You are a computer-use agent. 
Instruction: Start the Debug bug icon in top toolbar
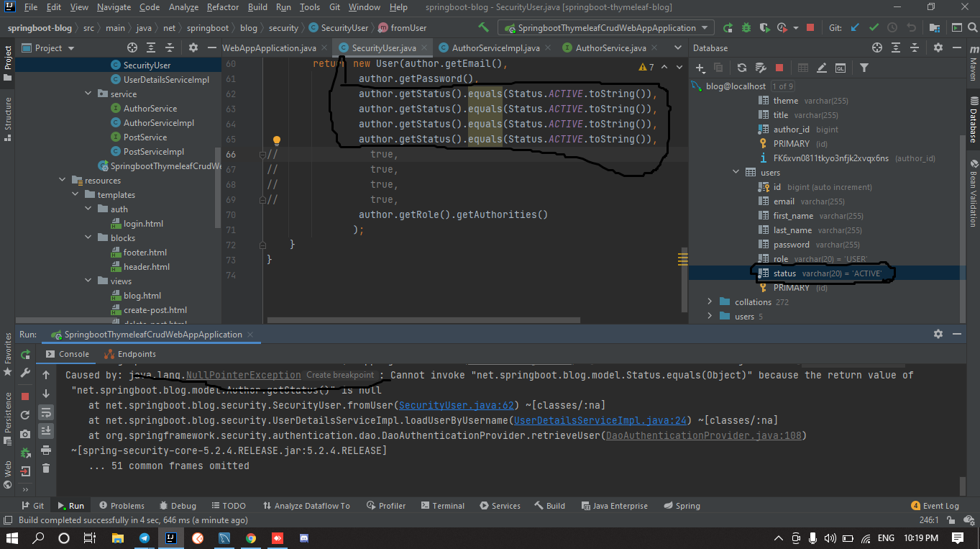746,28
